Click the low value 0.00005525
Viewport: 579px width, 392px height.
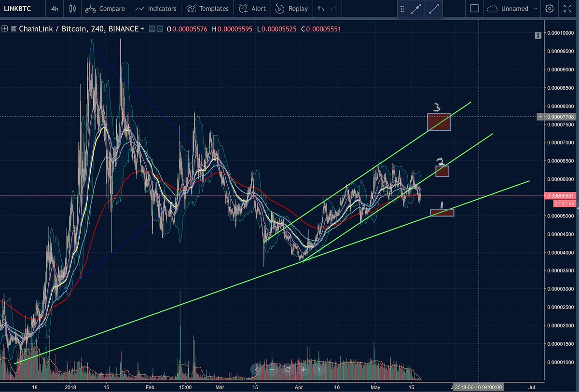coord(279,29)
